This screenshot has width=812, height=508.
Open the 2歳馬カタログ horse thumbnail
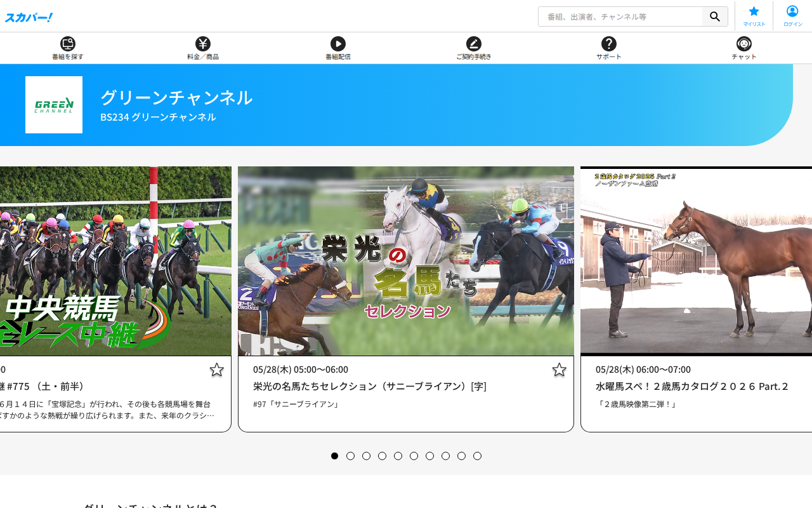coord(696,261)
